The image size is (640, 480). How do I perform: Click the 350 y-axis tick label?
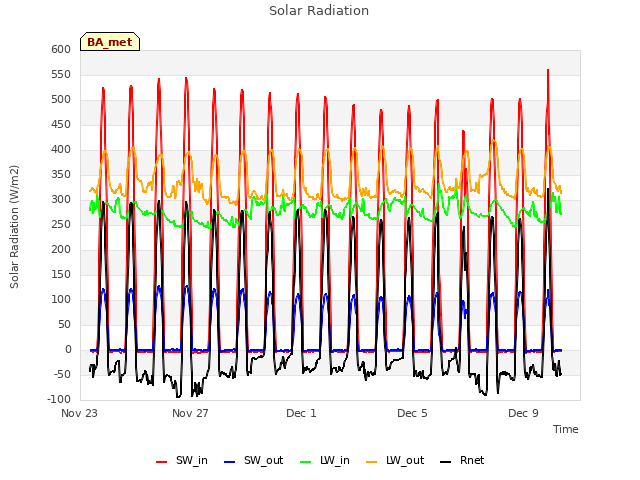tap(61, 174)
